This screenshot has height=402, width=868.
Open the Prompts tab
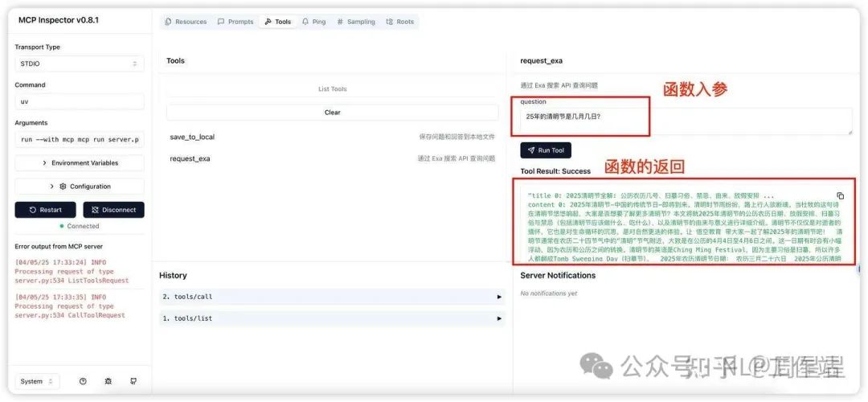pyautogui.click(x=235, y=22)
